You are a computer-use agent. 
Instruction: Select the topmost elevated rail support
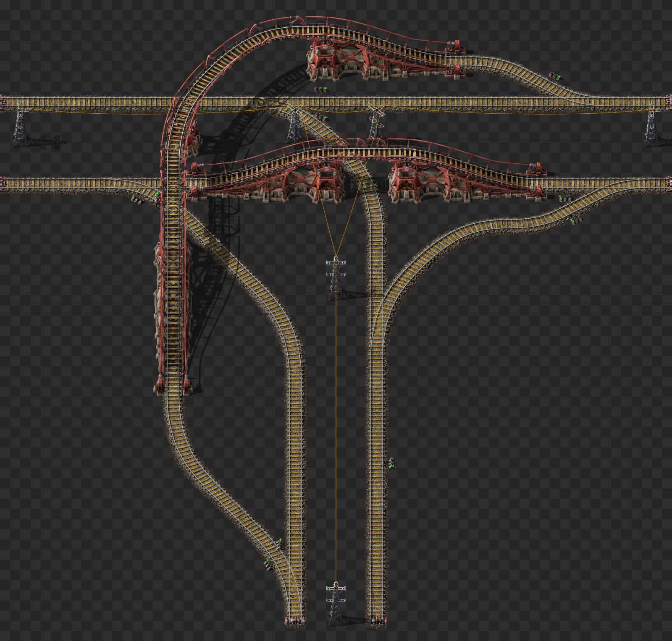(x=325, y=61)
